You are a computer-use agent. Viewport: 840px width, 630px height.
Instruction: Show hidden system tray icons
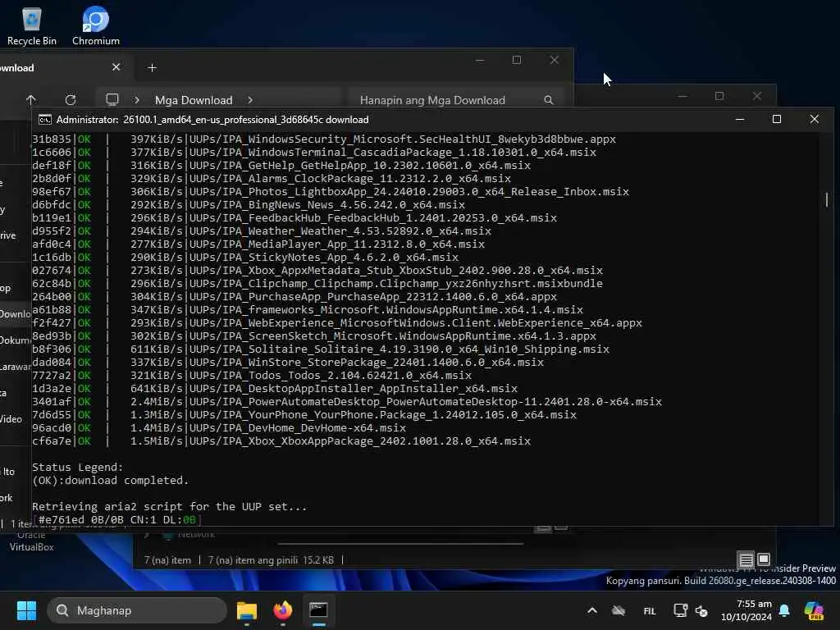(x=592, y=610)
